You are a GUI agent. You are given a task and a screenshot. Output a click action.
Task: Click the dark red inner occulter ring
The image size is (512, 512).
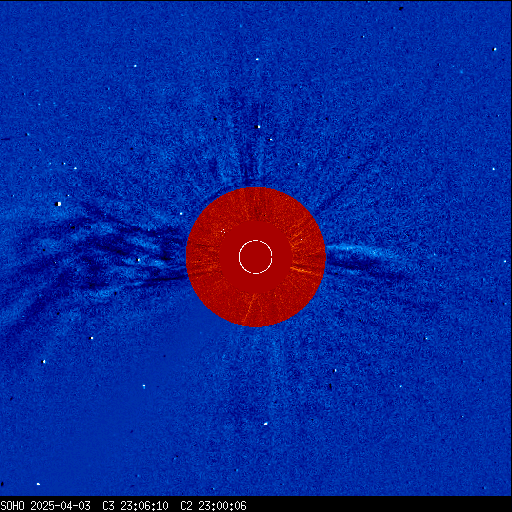[256, 257]
